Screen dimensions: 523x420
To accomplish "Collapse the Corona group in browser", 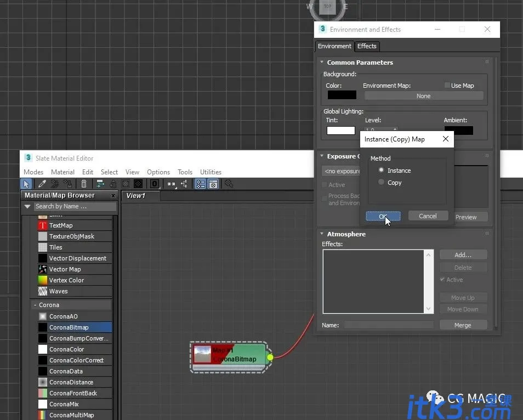I will (35, 305).
